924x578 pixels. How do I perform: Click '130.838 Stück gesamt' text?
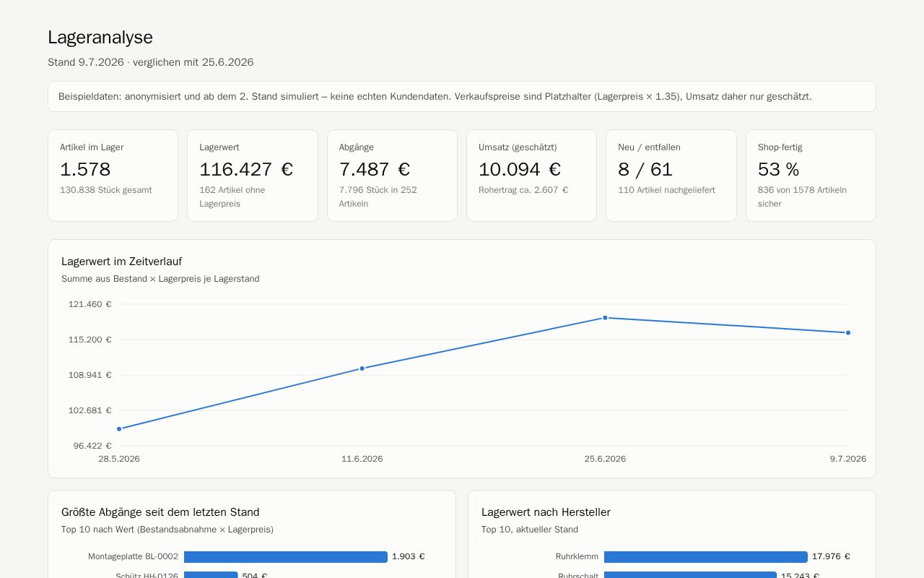(x=106, y=190)
